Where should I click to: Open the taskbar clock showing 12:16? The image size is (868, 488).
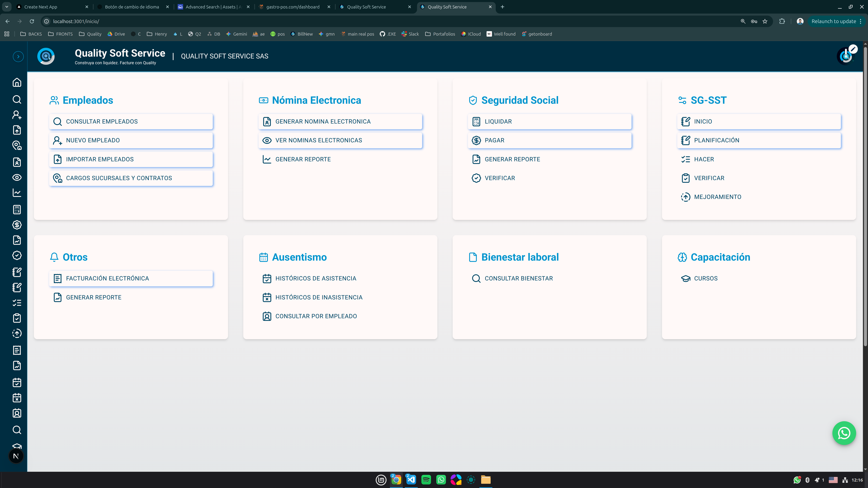click(857, 480)
